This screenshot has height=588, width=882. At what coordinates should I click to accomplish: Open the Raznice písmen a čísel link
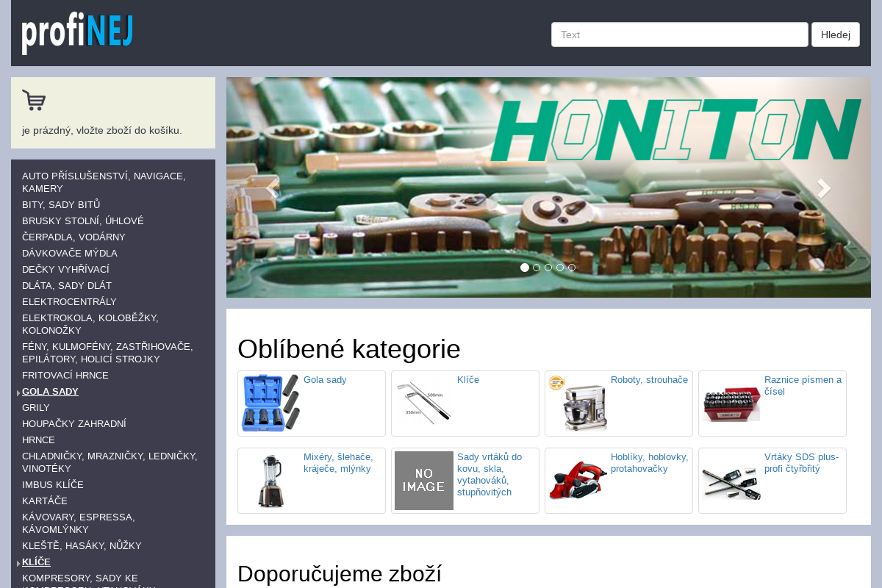(x=803, y=385)
